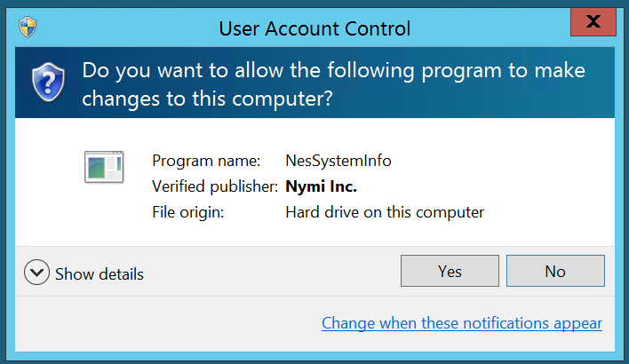Image resolution: width=629 pixels, height=364 pixels.
Task: Click the User Account Control title text
Action: point(314,28)
